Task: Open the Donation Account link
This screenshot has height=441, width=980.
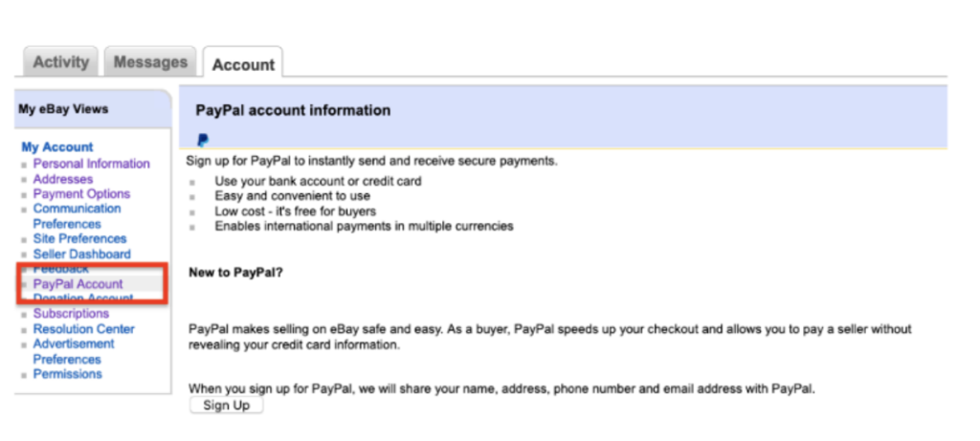Action: coord(83,298)
